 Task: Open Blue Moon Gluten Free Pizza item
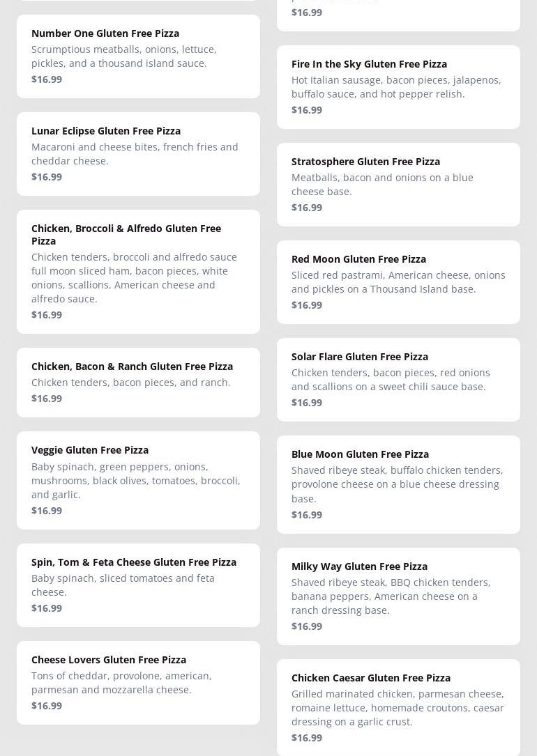(x=360, y=454)
